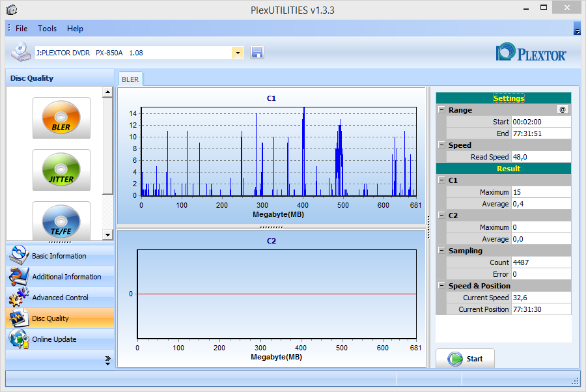Click scroll up arrow in test list
Screen dimensions: 586x392
(x=107, y=92)
